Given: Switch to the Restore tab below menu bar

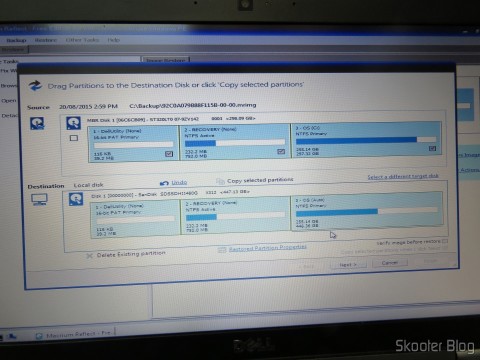Looking at the screenshot, I should click(14, 50).
